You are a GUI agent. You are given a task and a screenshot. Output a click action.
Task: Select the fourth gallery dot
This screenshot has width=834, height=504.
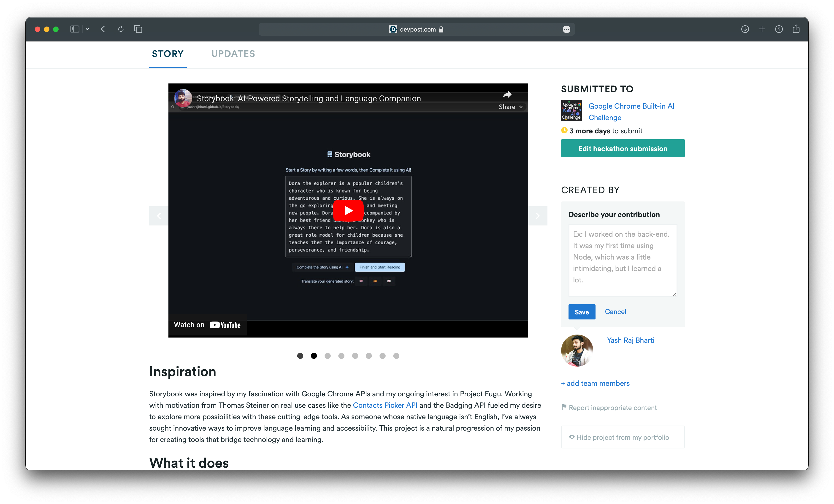tap(341, 356)
